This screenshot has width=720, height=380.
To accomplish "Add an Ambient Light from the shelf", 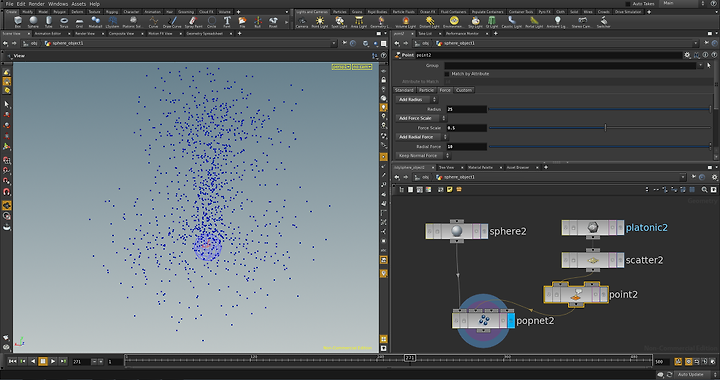I will pyautogui.click(x=557, y=22).
